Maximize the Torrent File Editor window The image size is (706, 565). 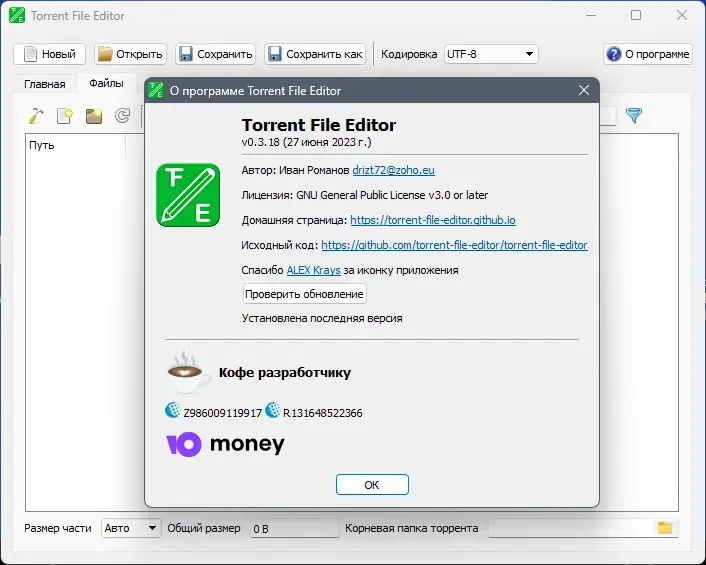coord(636,15)
